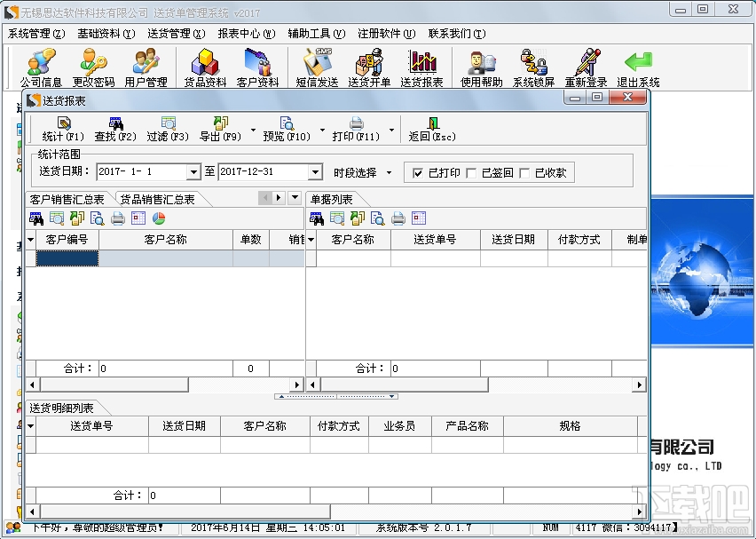Open 公司信息 from main toolbar

point(41,68)
